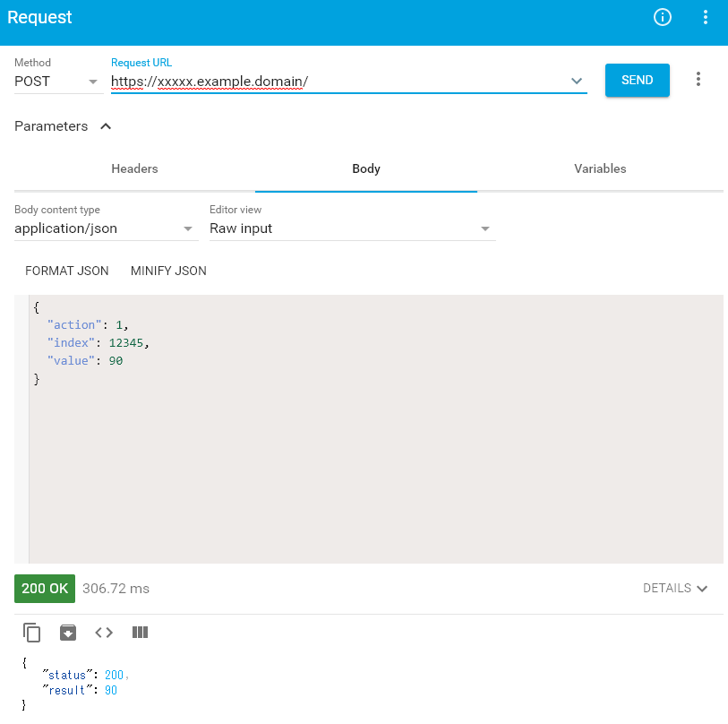The image size is (728, 724).
Task: Copy the response body to clipboard
Action: 31,633
